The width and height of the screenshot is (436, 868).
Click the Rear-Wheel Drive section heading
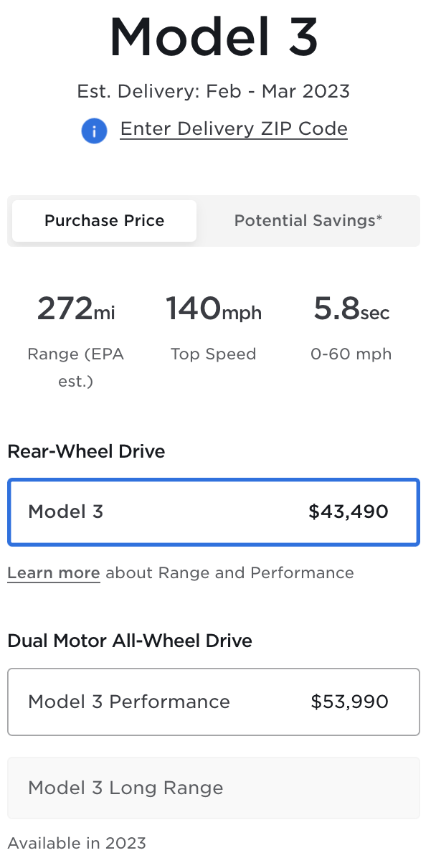[86, 452]
